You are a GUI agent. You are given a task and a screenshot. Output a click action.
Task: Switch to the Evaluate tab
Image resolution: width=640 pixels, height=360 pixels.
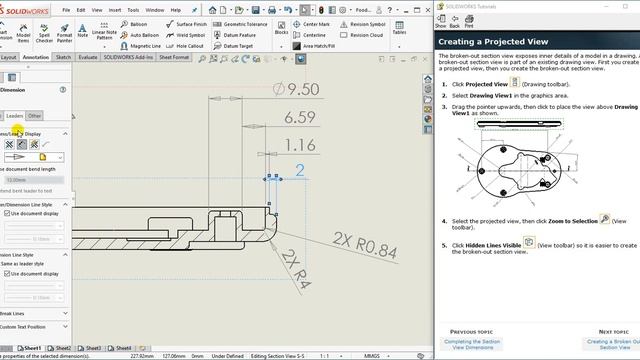click(x=88, y=57)
